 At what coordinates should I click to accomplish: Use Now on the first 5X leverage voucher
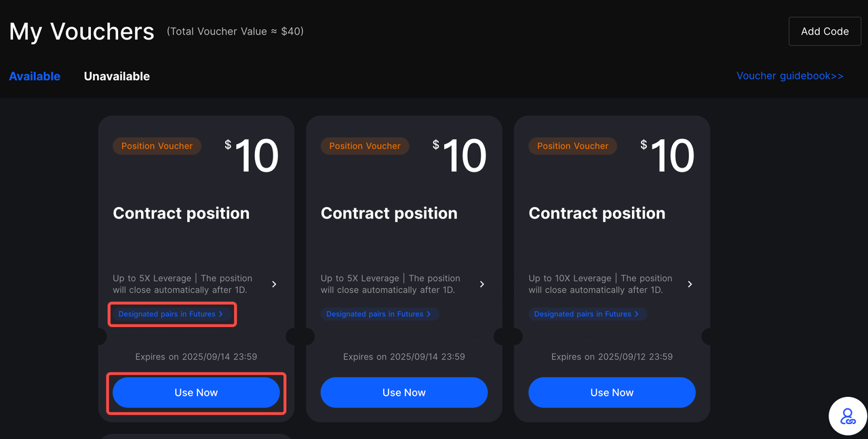coord(196,392)
